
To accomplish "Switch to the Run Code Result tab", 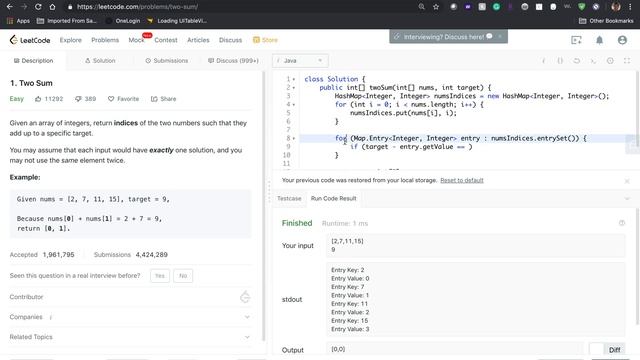I will click(333, 199).
